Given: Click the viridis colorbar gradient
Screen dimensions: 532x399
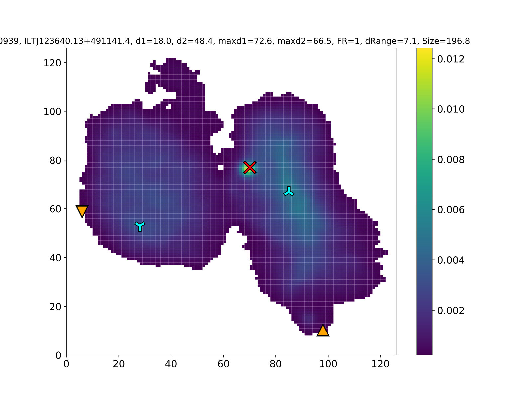Looking at the screenshot, I should coord(424,201).
